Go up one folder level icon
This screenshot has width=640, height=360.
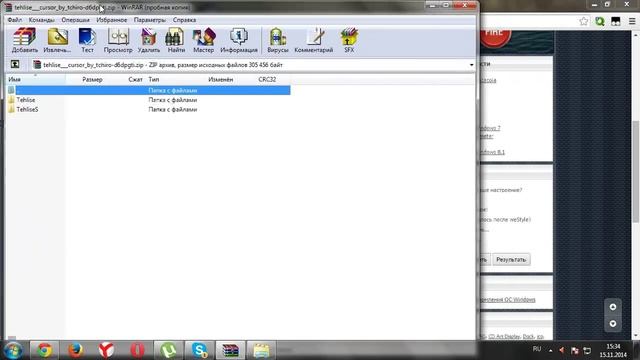15,64
